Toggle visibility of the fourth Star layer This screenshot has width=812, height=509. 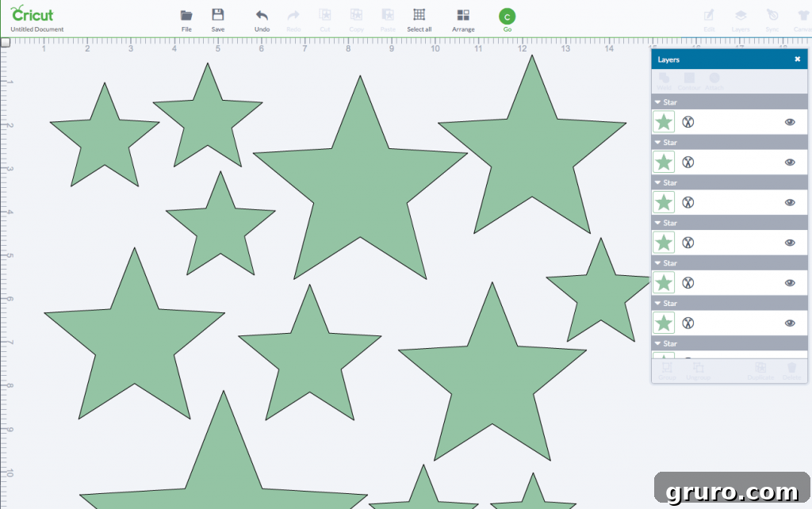click(790, 243)
